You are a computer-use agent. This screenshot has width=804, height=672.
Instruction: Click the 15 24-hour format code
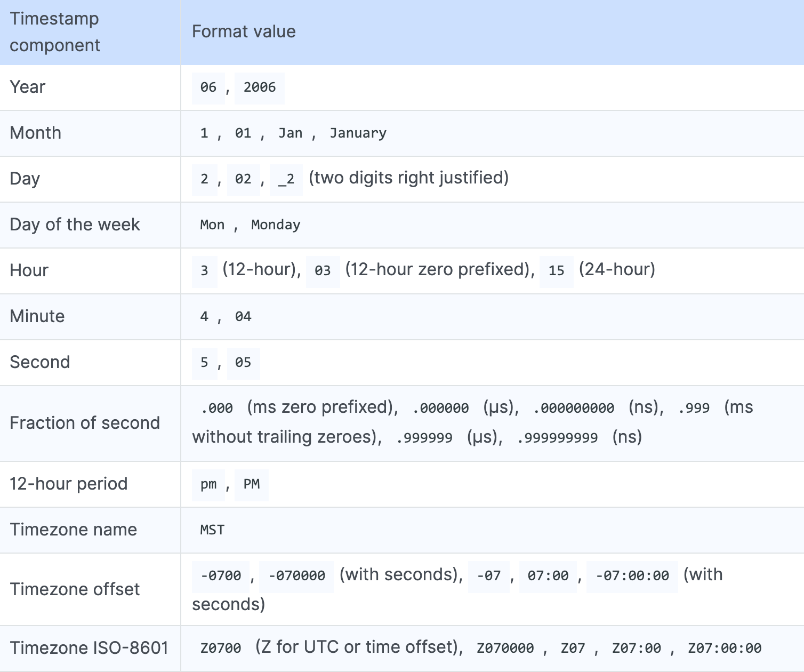click(x=557, y=271)
